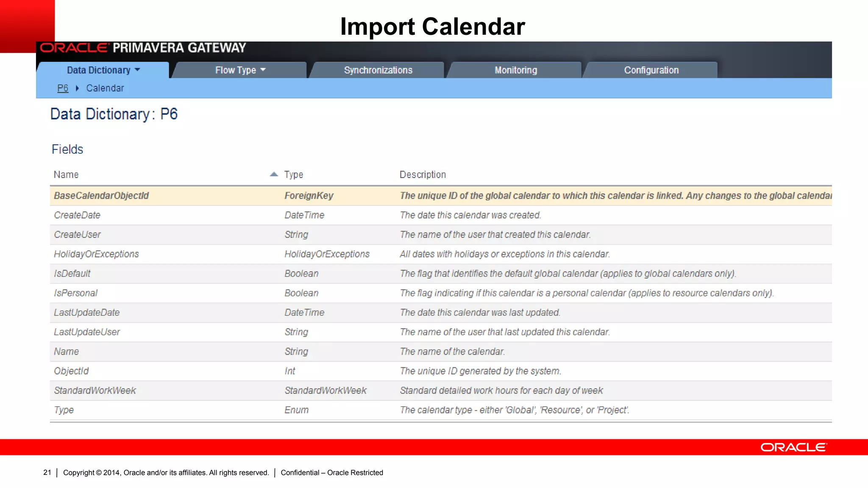The height and width of the screenshot is (488, 868).
Task: Select the HolidayOrExceptions name cell
Action: [x=96, y=254]
